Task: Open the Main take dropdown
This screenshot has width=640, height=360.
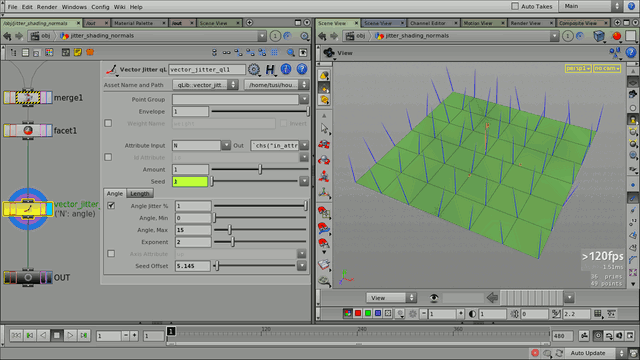Action: (x=591, y=6)
